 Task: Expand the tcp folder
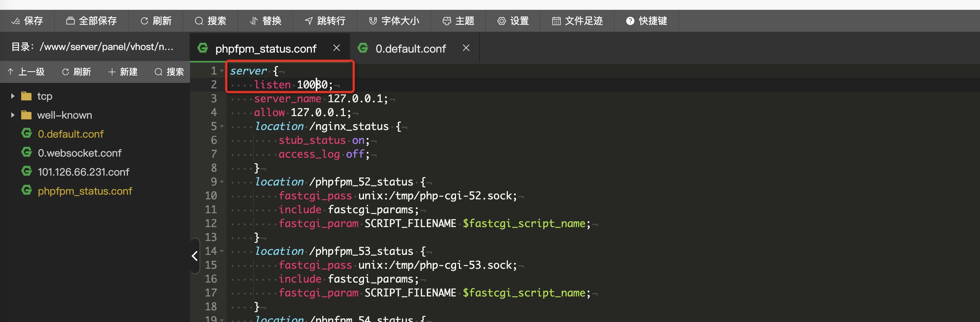(x=13, y=96)
